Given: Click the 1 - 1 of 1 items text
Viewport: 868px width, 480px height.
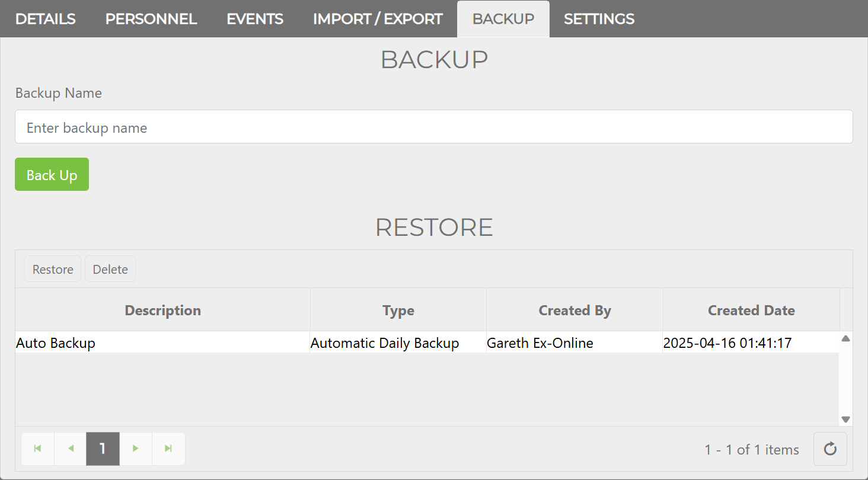Looking at the screenshot, I should (x=752, y=450).
